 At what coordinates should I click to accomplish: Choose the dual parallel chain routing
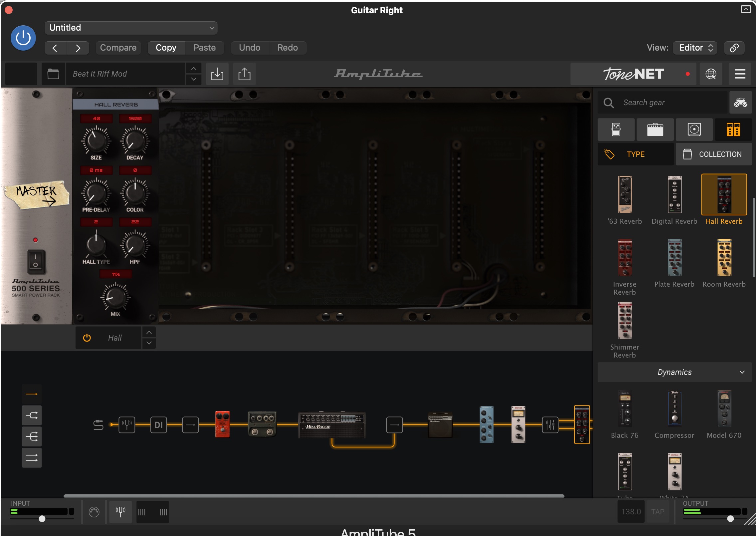tap(32, 458)
